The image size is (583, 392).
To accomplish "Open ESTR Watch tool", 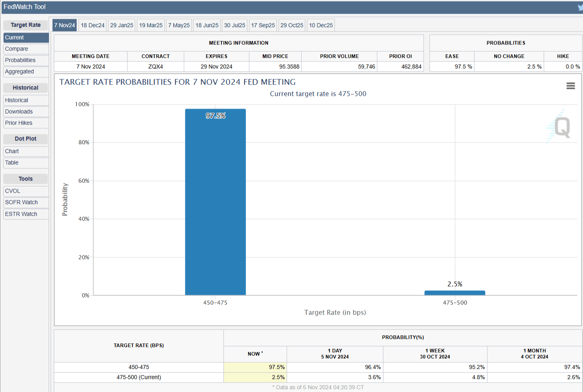I will 21,214.
